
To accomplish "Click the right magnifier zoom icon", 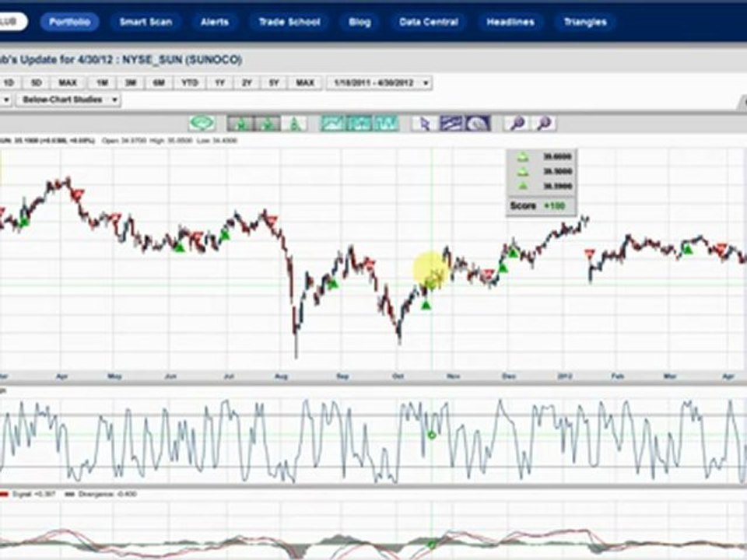I will (543, 124).
